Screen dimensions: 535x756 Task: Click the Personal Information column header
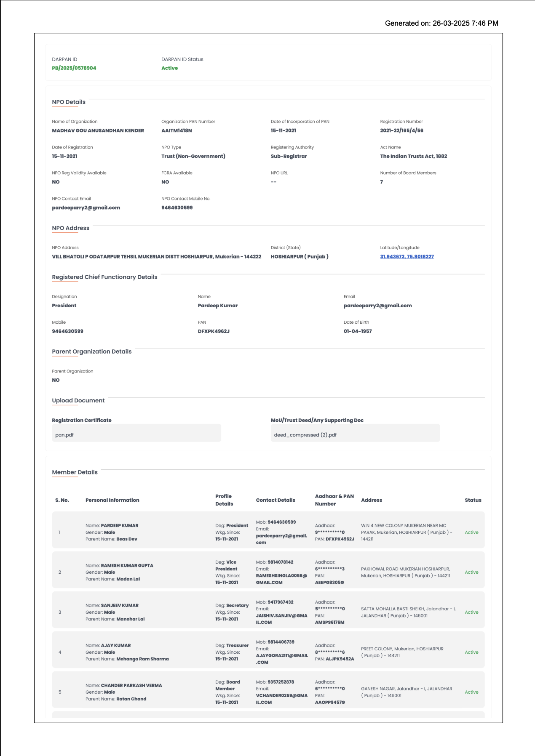click(112, 500)
